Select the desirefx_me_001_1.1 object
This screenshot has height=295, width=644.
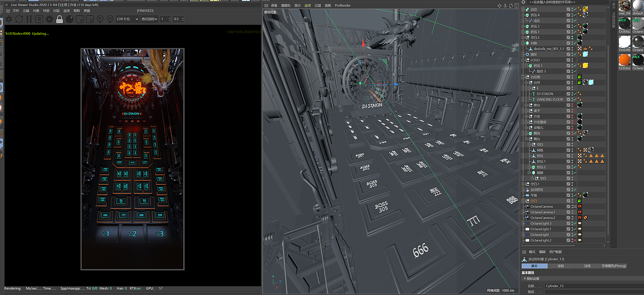point(548,49)
